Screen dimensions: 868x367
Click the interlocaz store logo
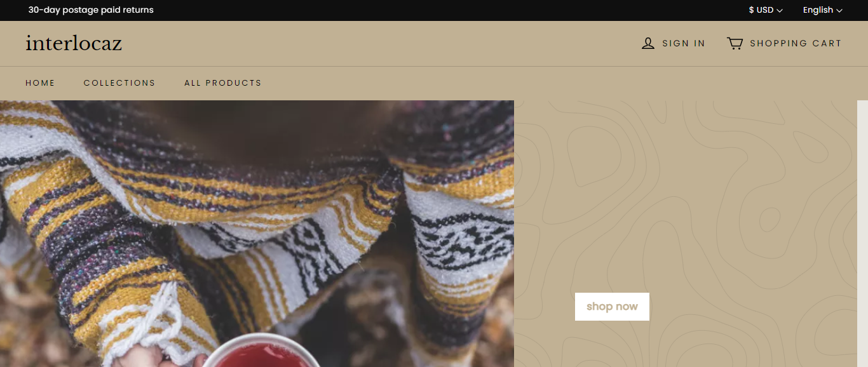click(74, 43)
